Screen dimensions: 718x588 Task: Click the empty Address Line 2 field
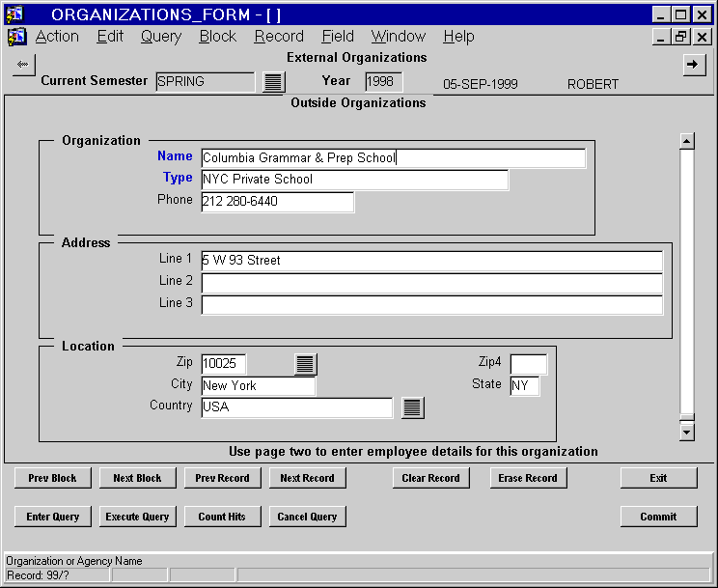[x=431, y=283]
